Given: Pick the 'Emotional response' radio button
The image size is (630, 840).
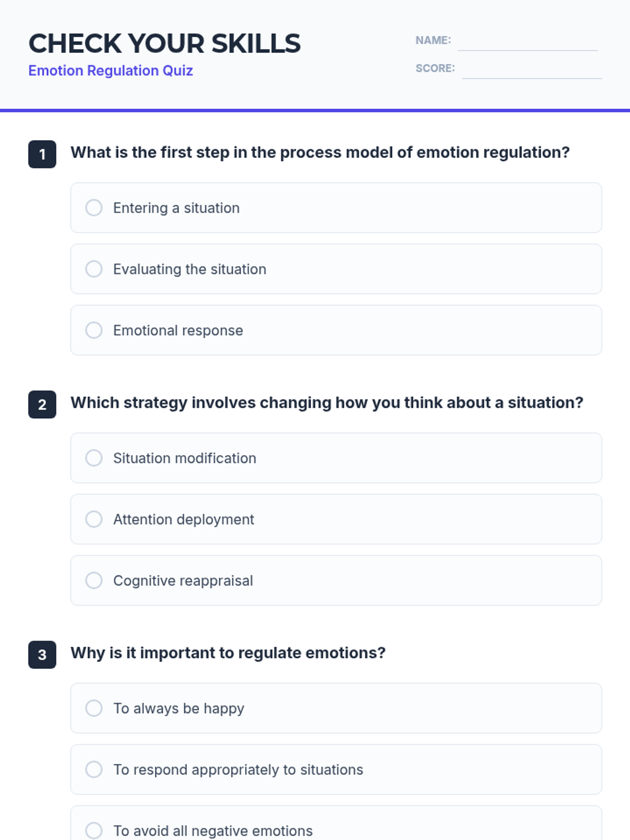Looking at the screenshot, I should tap(94, 330).
